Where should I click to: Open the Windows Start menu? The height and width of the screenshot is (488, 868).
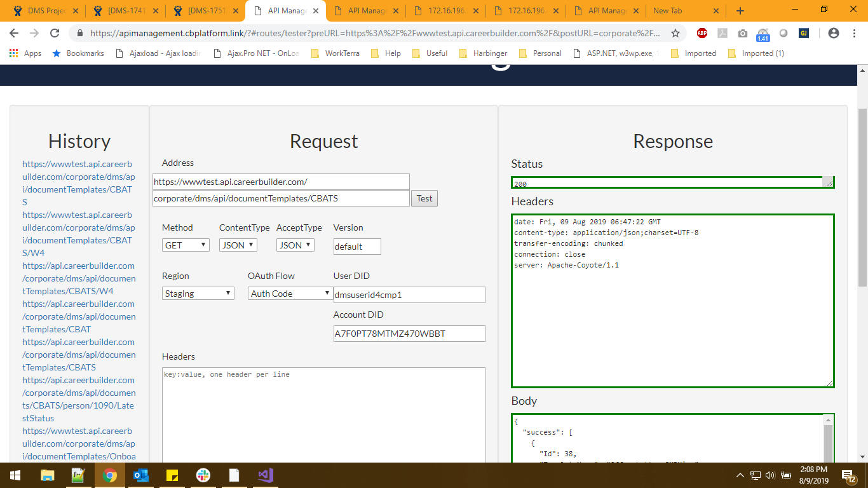(x=15, y=475)
